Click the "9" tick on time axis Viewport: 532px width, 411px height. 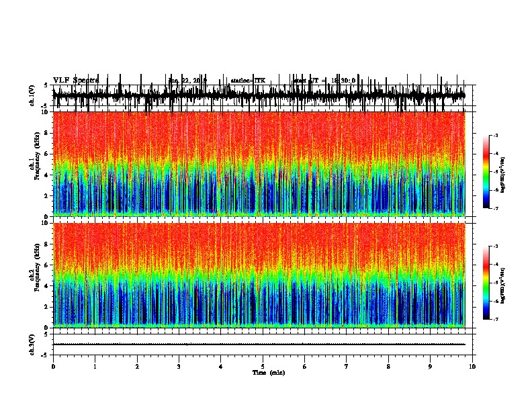pos(430,367)
